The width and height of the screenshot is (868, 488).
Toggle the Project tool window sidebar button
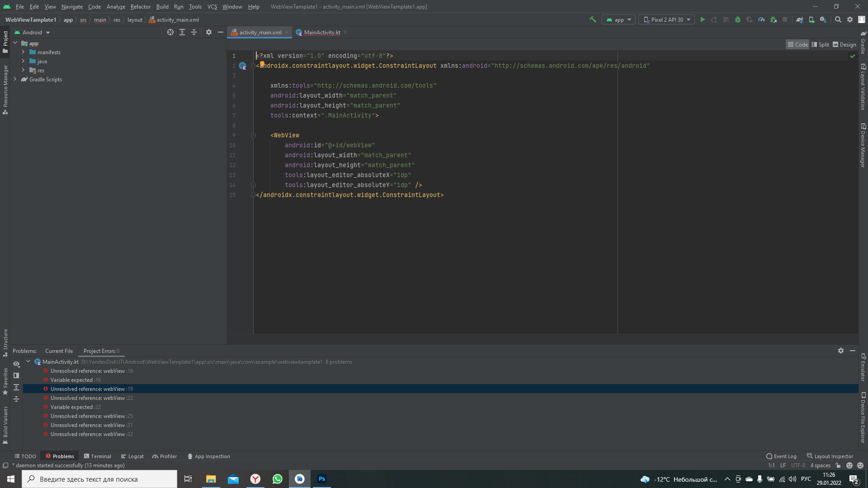pos(5,42)
